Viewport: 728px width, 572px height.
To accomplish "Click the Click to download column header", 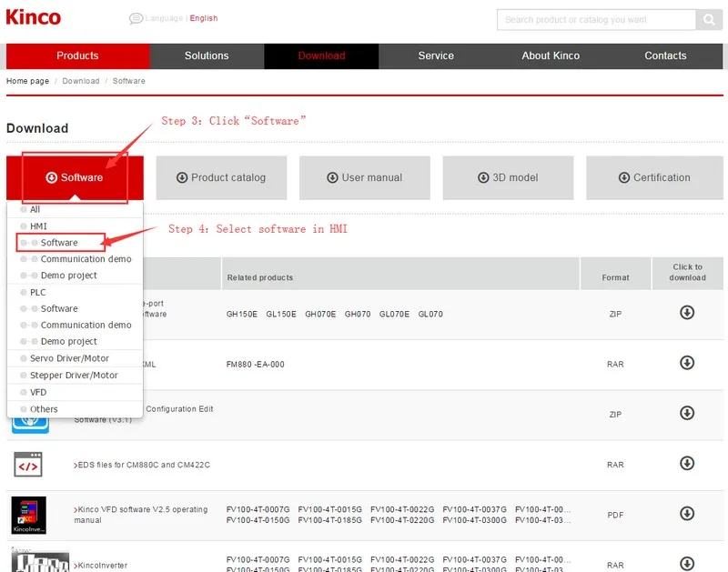I will pos(687,272).
